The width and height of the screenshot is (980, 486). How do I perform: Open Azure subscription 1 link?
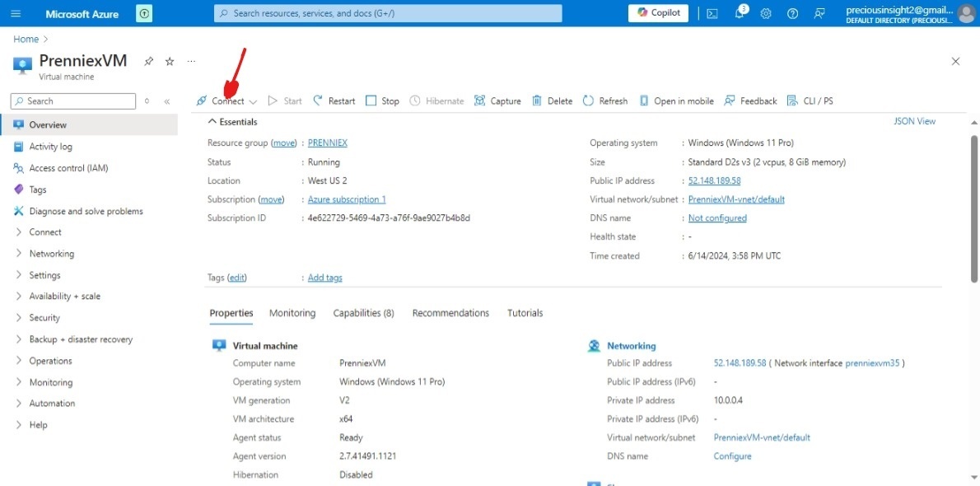coord(347,199)
